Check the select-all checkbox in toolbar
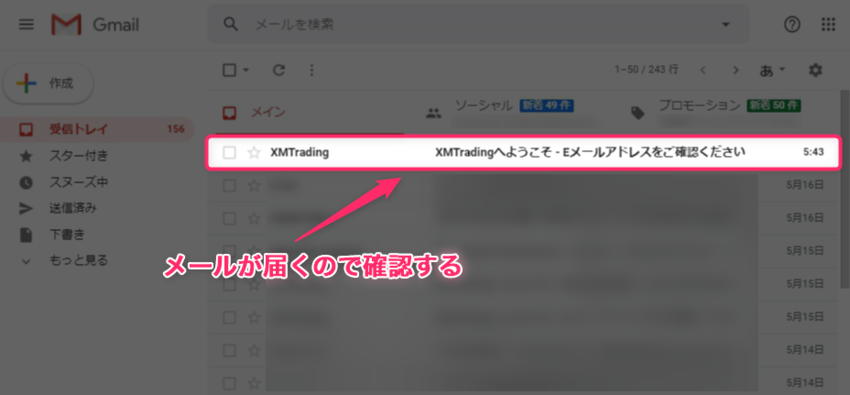850x395 pixels. [x=229, y=70]
